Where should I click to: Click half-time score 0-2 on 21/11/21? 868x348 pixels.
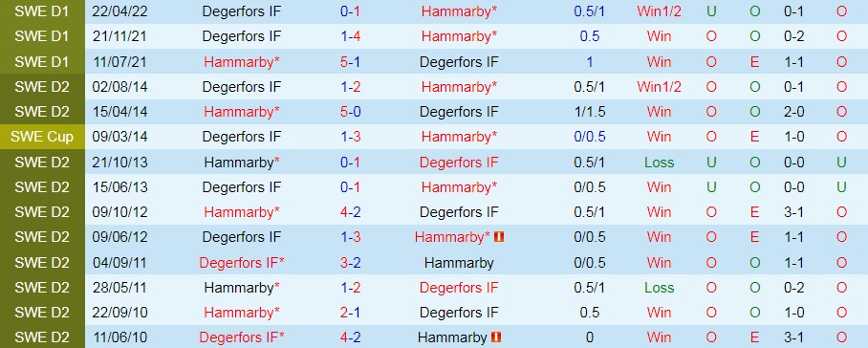click(x=793, y=36)
